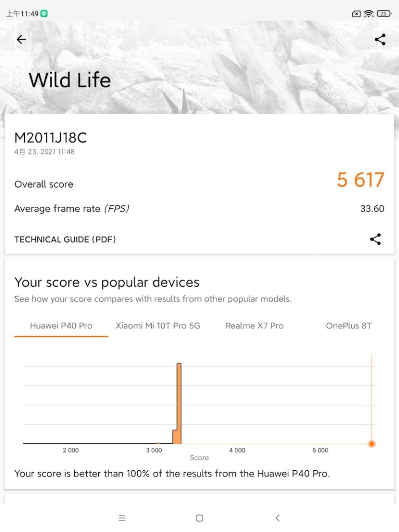Screen dimensions: 399x532
Task: Tap the Wi-Fi status icon
Action: tap(368, 14)
